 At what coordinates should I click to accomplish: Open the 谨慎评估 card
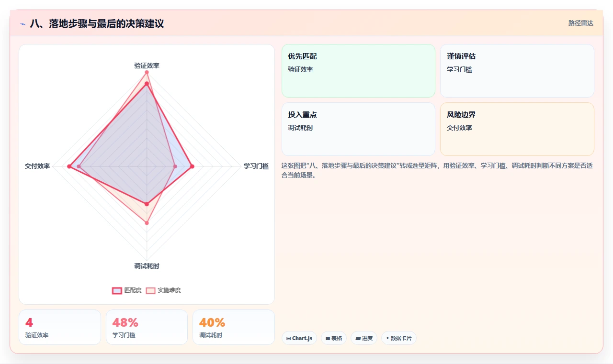coord(517,71)
